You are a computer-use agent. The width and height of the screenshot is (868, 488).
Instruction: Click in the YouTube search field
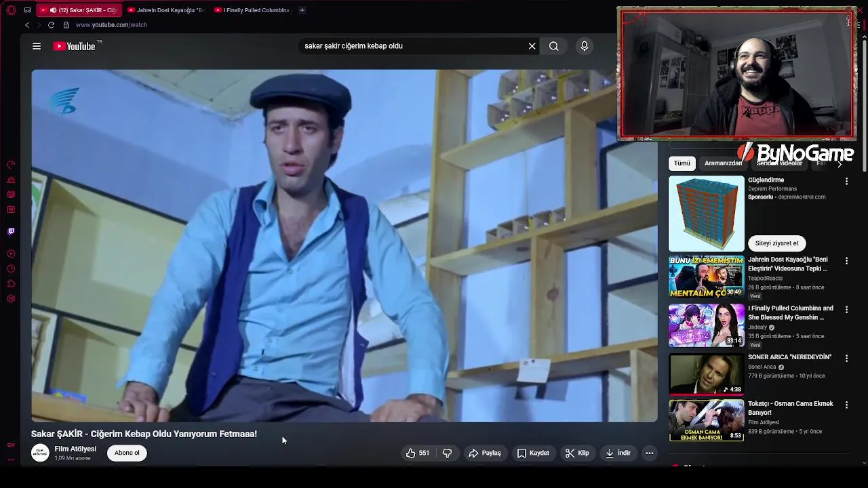pos(412,46)
